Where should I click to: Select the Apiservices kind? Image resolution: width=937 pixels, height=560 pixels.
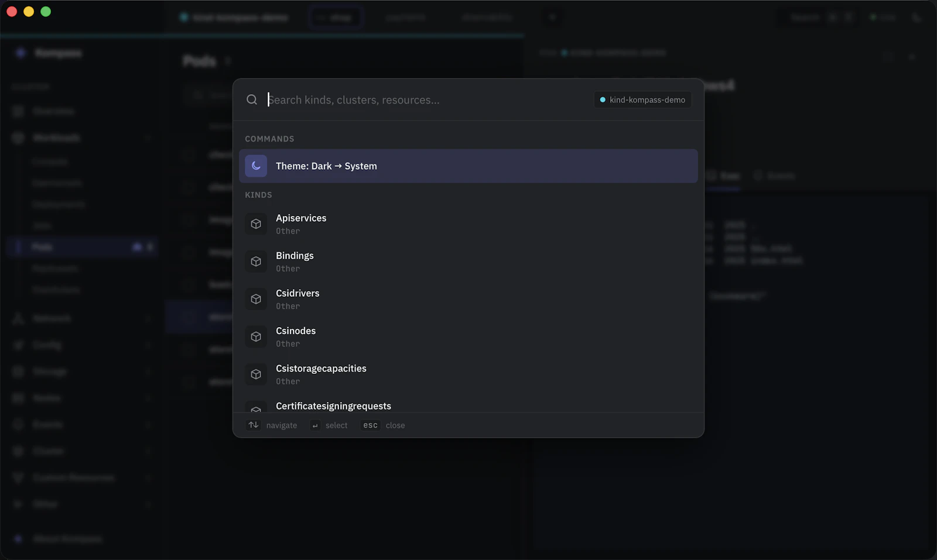pos(468,224)
